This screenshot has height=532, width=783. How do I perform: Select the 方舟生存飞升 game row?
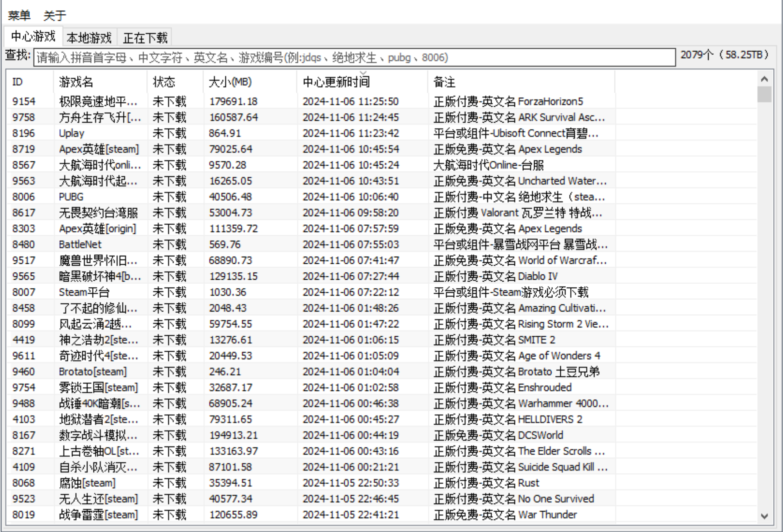(x=382, y=117)
